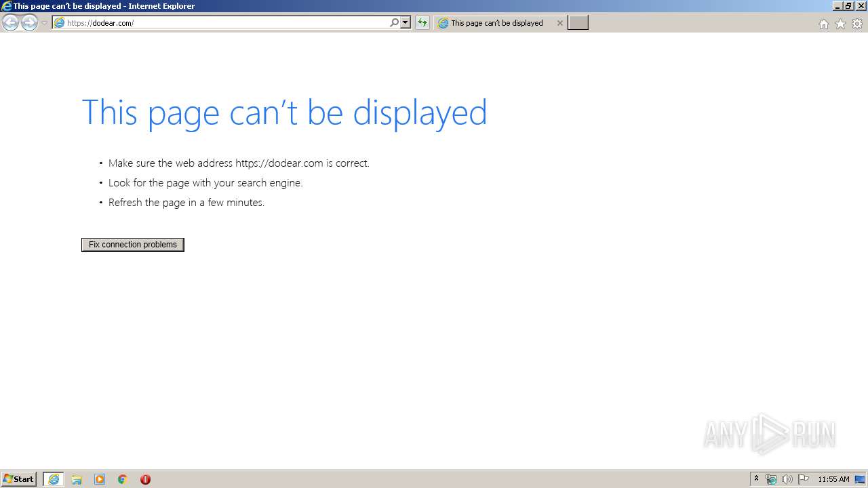The image size is (868, 488).
Task: Click the Show desktop tray icon
Action: (861, 479)
